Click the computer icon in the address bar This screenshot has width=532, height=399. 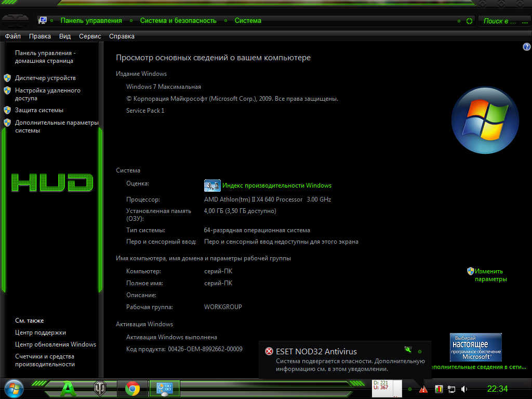point(43,20)
